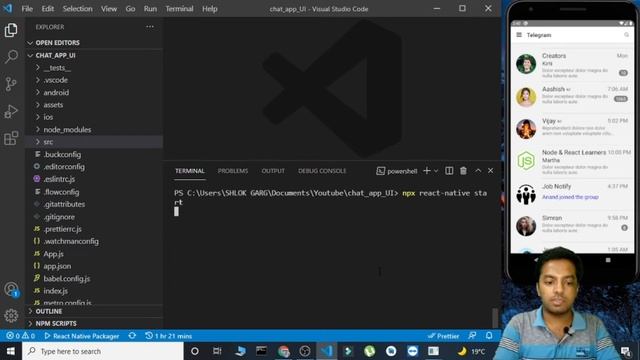
Task: Click errors and warnings status indicator
Action: coord(20,336)
